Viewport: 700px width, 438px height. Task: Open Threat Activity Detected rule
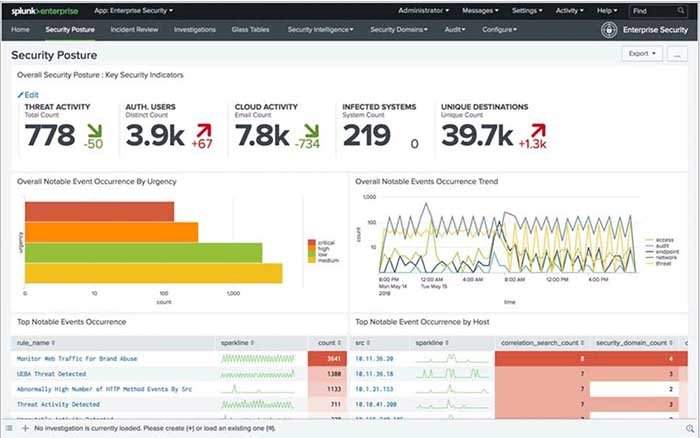pyautogui.click(x=58, y=404)
